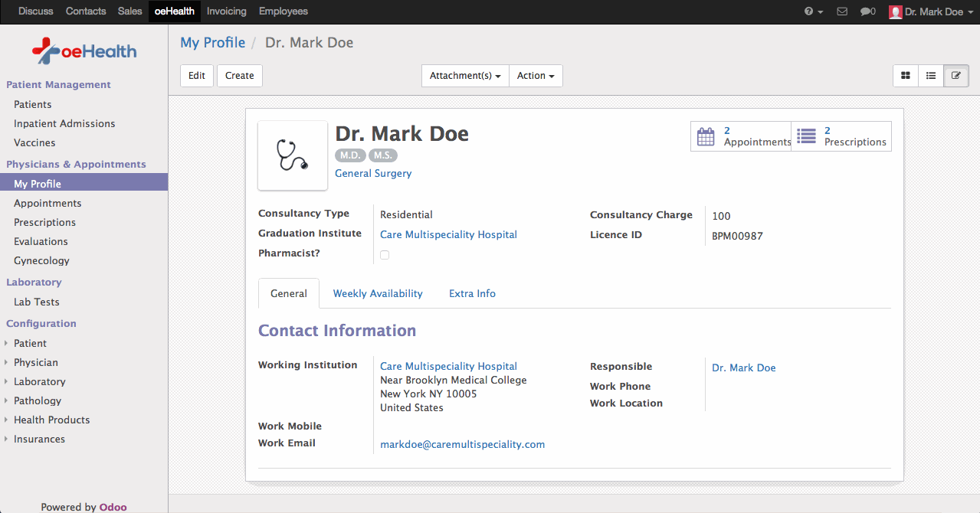980x513 pixels.
Task: Click the Edit button
Action: [197, 76]
